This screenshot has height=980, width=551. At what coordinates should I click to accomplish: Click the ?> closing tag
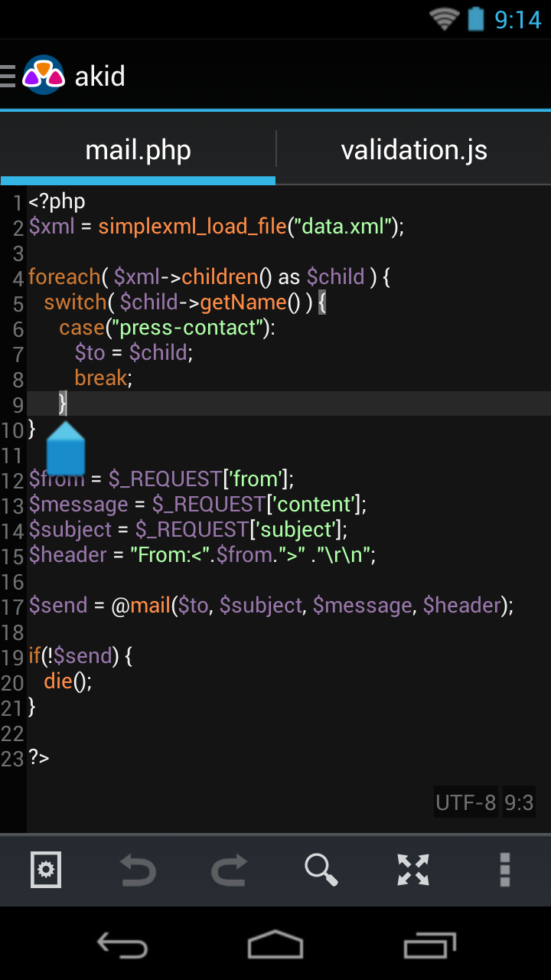coord(39,757)
